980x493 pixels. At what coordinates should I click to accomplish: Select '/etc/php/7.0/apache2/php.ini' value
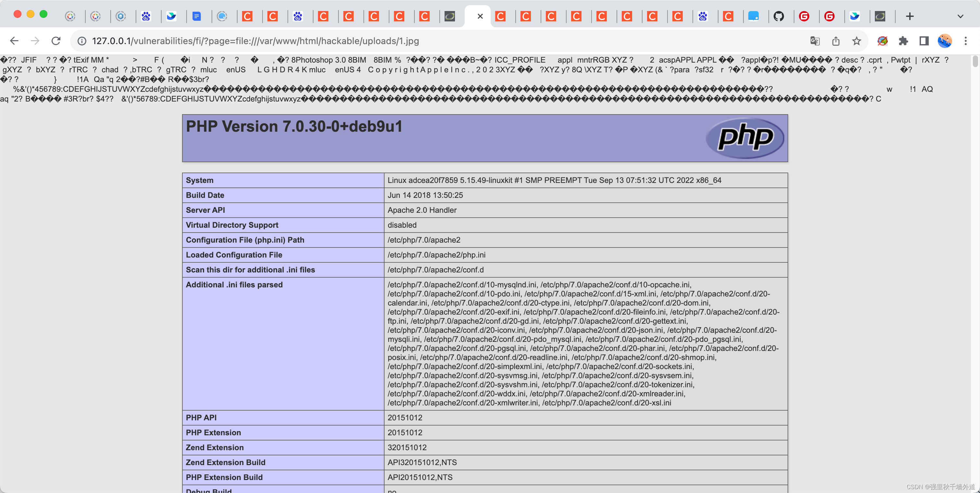(x=436, y=255)
